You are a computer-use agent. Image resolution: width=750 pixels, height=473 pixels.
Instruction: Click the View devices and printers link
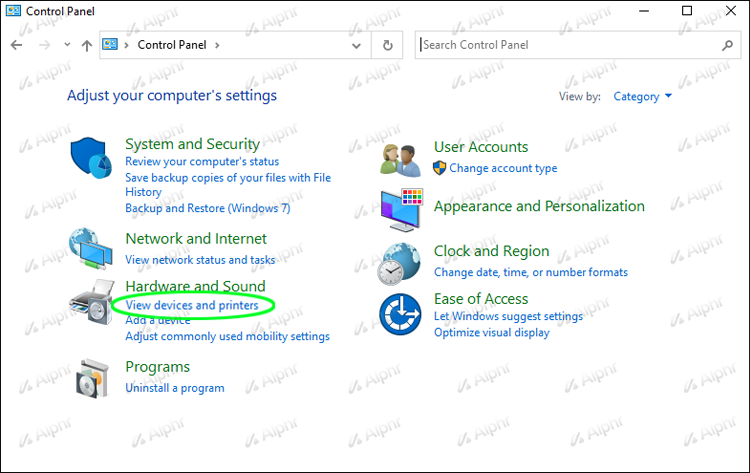click(191, 305)
